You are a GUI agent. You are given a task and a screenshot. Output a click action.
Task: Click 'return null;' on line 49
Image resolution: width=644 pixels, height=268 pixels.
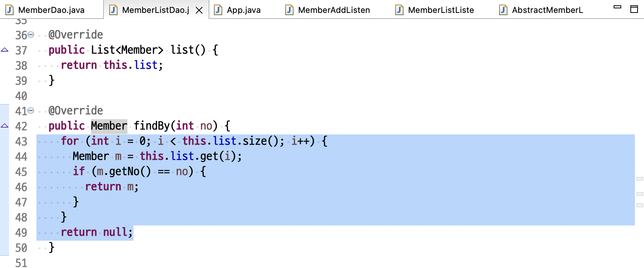[97, 232]
